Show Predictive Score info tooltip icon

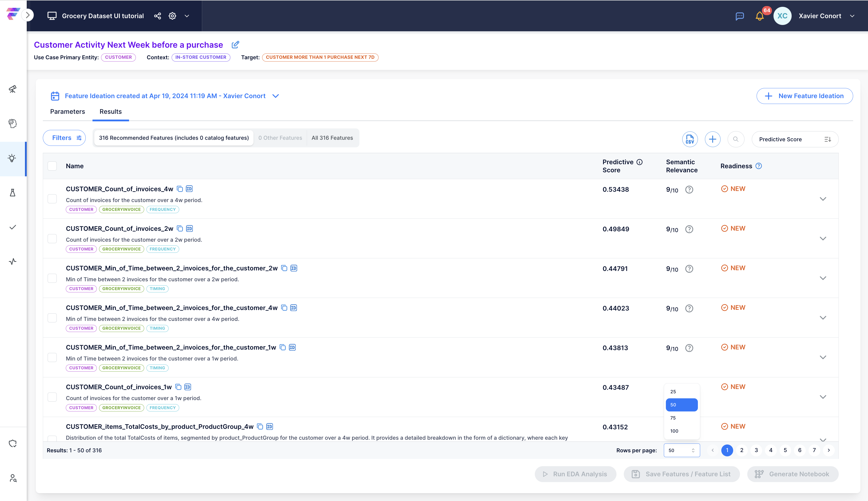coord(639,162)
